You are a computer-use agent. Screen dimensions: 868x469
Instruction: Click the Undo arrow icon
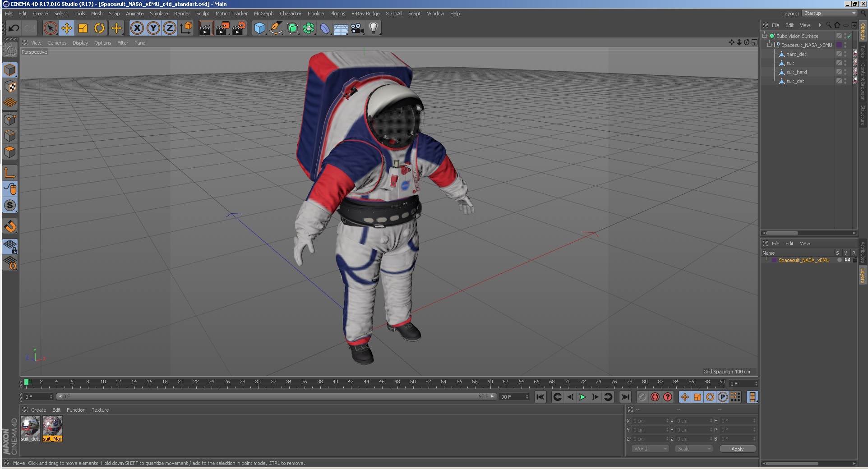(14, 28)
